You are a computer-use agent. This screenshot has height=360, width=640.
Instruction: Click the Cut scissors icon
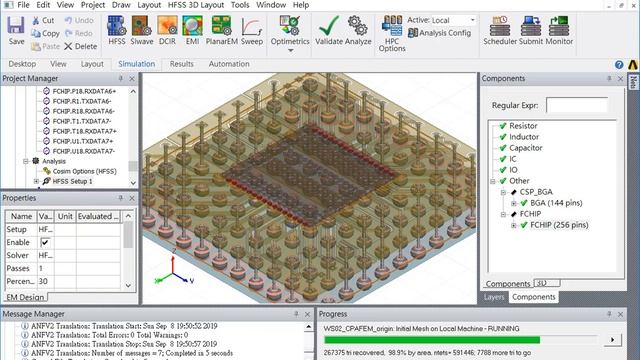tap(36, 20)
